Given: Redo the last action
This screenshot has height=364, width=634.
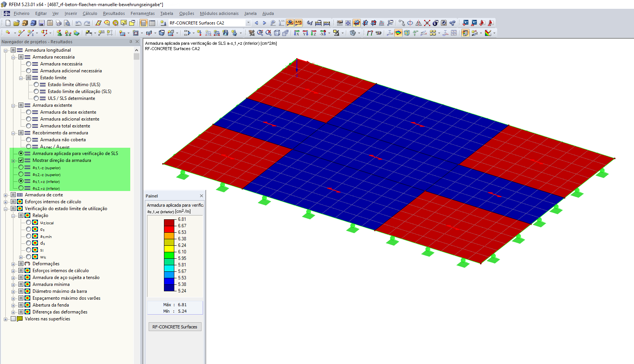Looking at the screenshot, I should 87,23.
